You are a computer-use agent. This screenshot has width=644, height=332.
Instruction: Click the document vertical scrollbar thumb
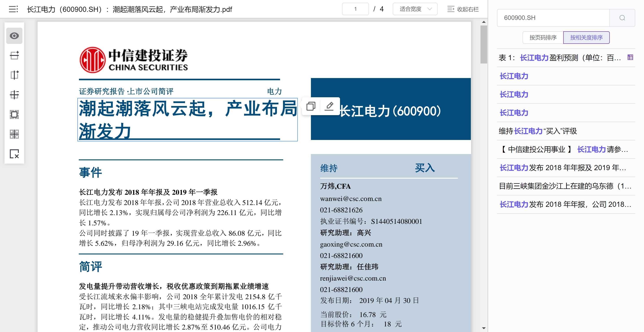(484, 44)
